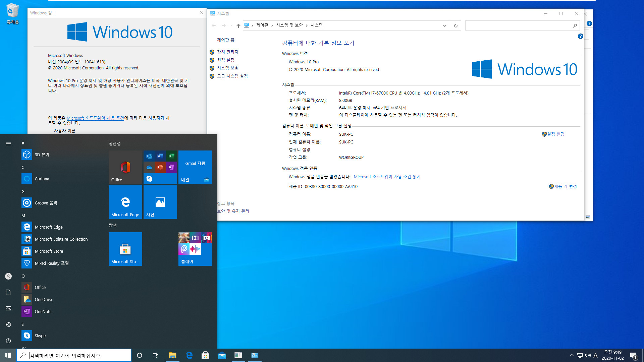Click the taskbar search box

(x=74, y=355)
